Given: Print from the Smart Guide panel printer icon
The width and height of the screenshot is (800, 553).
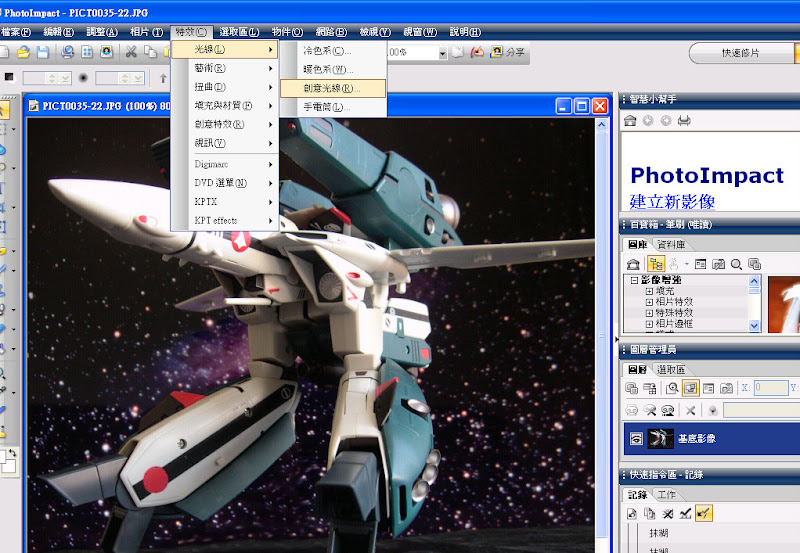Looking at the screenshot, I should click(684, 120).
